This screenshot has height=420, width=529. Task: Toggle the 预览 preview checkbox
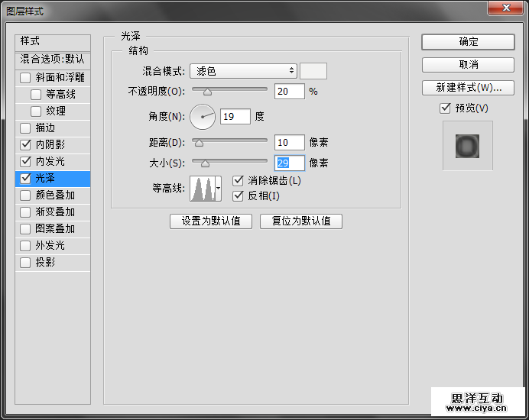point(446,108)
